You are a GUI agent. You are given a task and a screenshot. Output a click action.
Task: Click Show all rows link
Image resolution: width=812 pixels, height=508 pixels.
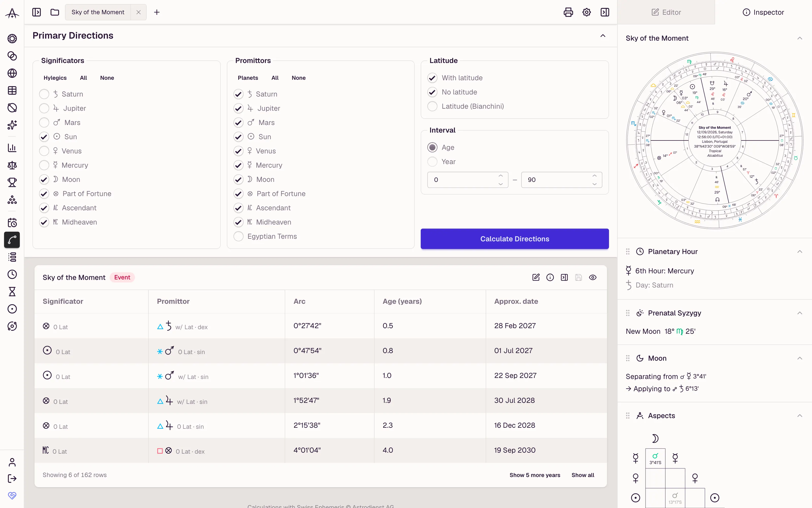click(x=583, y=475)
